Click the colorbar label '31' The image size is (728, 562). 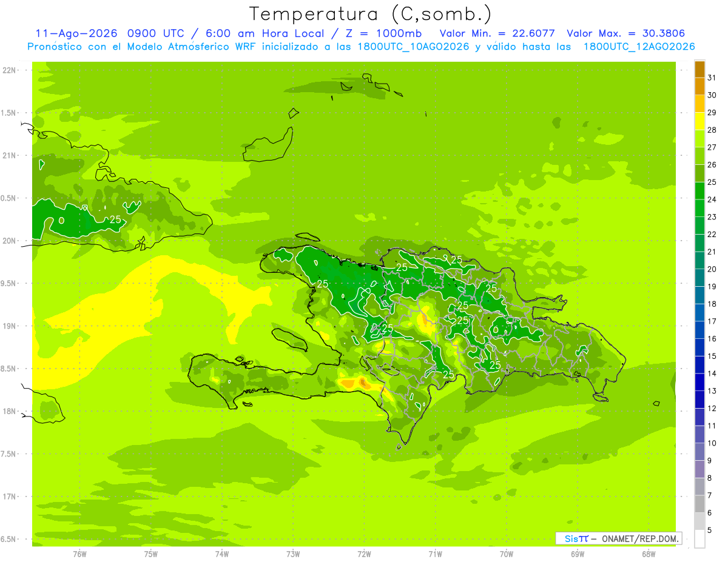point(712,78)
